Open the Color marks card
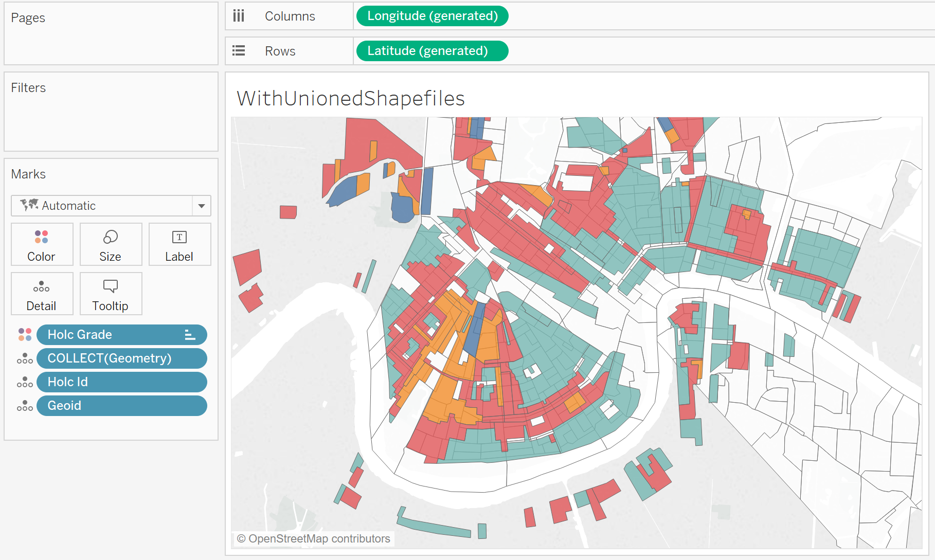 pyautogui.click(x=42, y=244)
